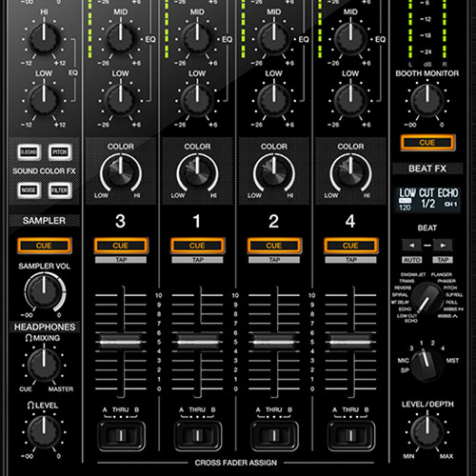
Task: Click the BOOTH MONITOR knob
Action: click(427, 100)
